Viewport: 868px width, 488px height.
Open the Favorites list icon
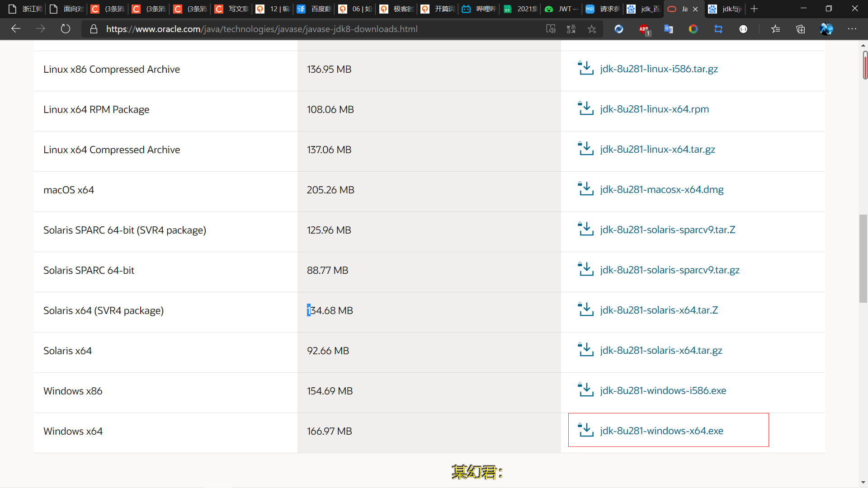776,29
